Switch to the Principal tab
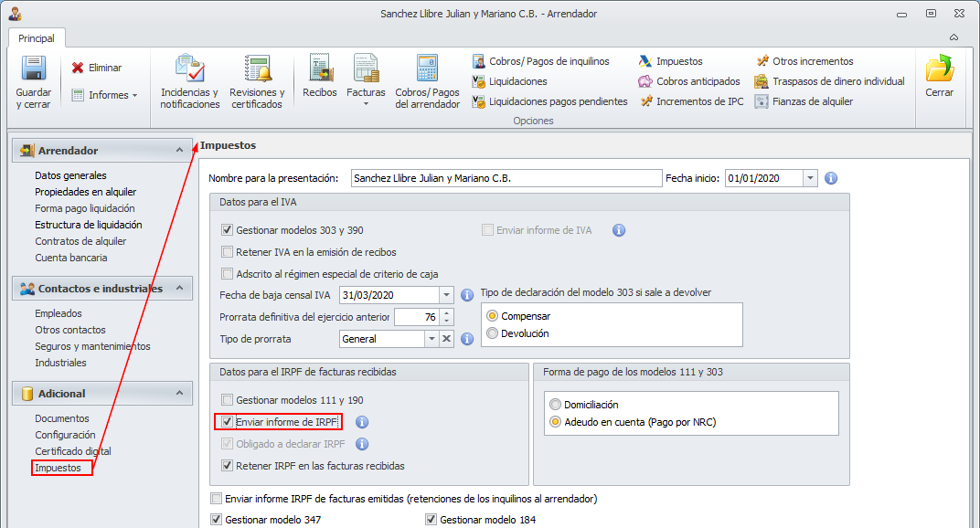980x528 pixels. click(x=37, y=38)
